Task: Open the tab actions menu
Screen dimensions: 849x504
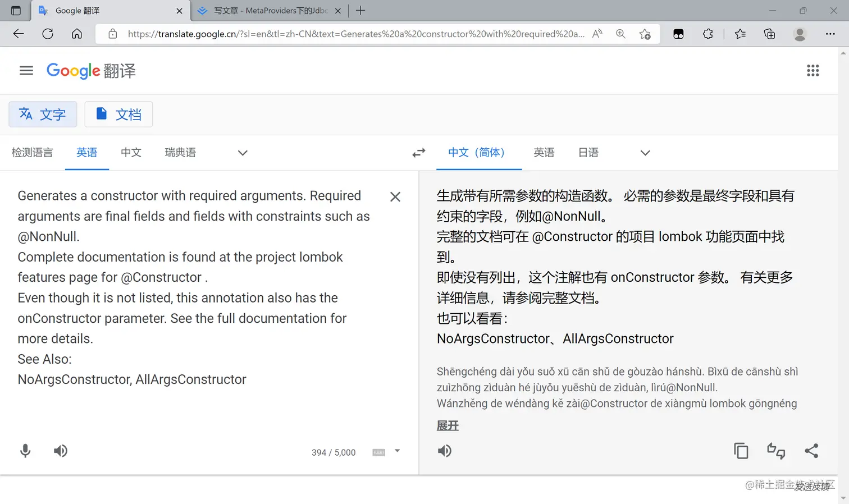Action: tap(16, 11)
